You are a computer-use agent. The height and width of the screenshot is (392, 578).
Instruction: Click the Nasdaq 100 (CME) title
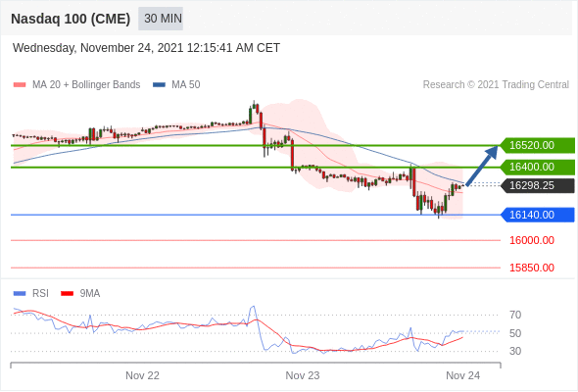71,19
